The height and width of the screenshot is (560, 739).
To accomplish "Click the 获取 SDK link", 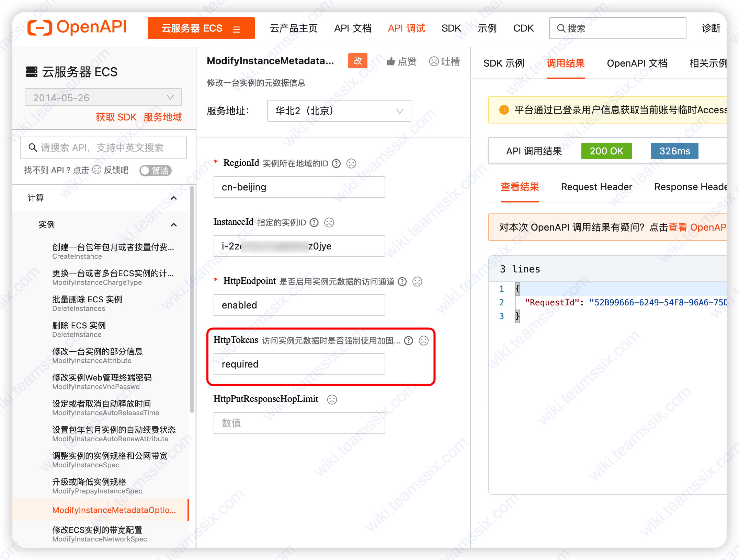I will click(x=116, y=117).
